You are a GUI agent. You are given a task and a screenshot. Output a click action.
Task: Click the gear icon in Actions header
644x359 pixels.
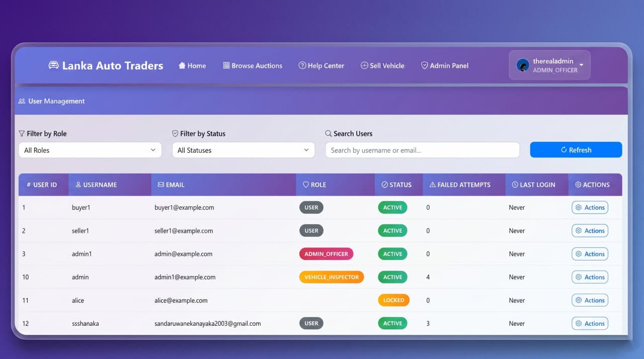[x=578, y=185]
